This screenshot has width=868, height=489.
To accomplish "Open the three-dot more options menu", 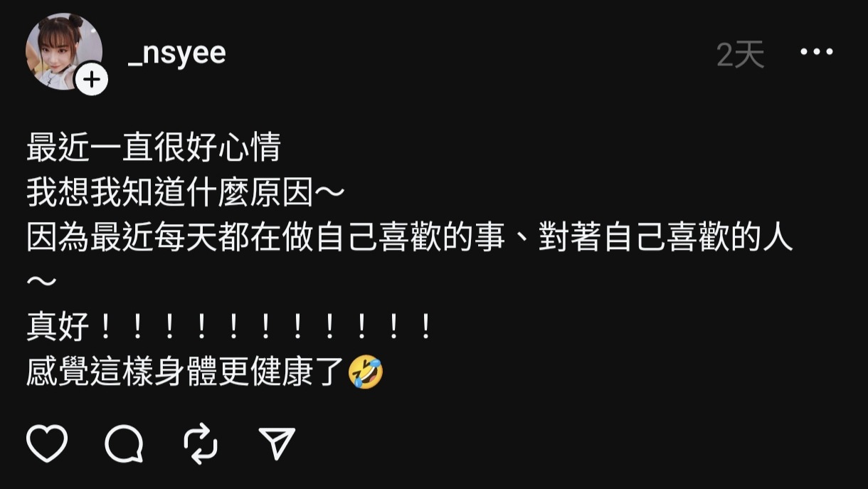I will tap(817, 52).
